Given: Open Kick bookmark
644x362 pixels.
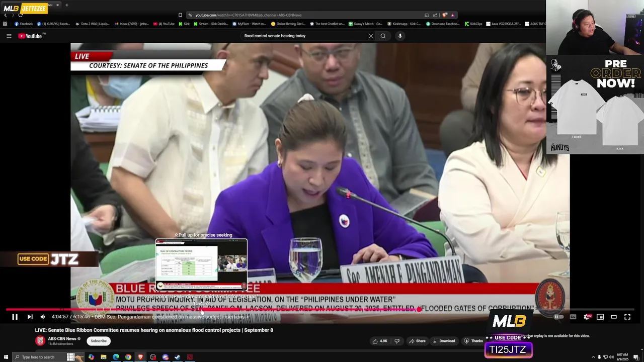Looking at the screenshot, I should click(x=184, y=24).
